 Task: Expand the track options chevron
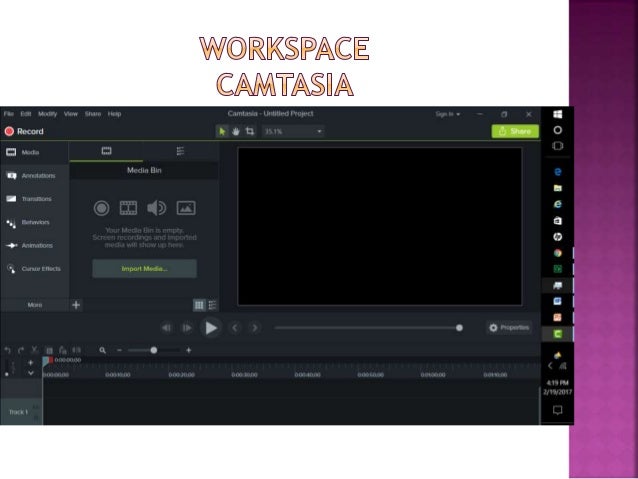point(31,373)
